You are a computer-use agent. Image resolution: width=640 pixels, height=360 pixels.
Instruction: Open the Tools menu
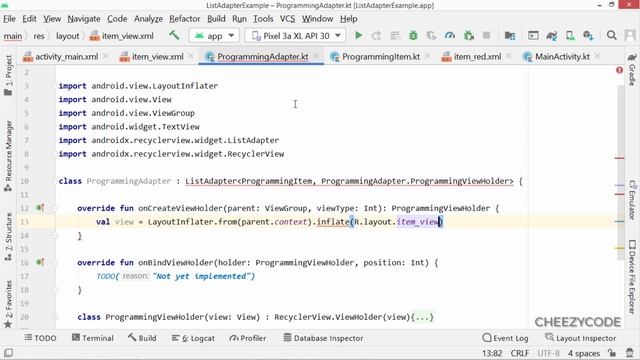263,19
